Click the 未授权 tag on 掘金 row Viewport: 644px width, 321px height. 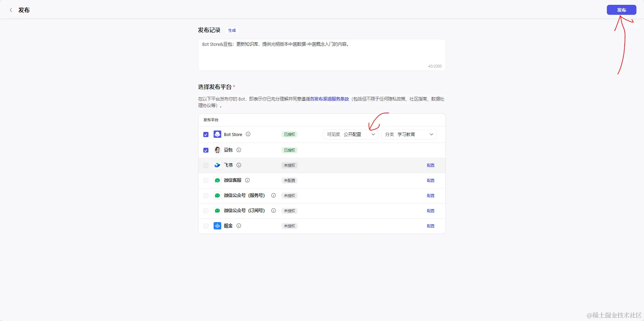click(x=289, y=226)
